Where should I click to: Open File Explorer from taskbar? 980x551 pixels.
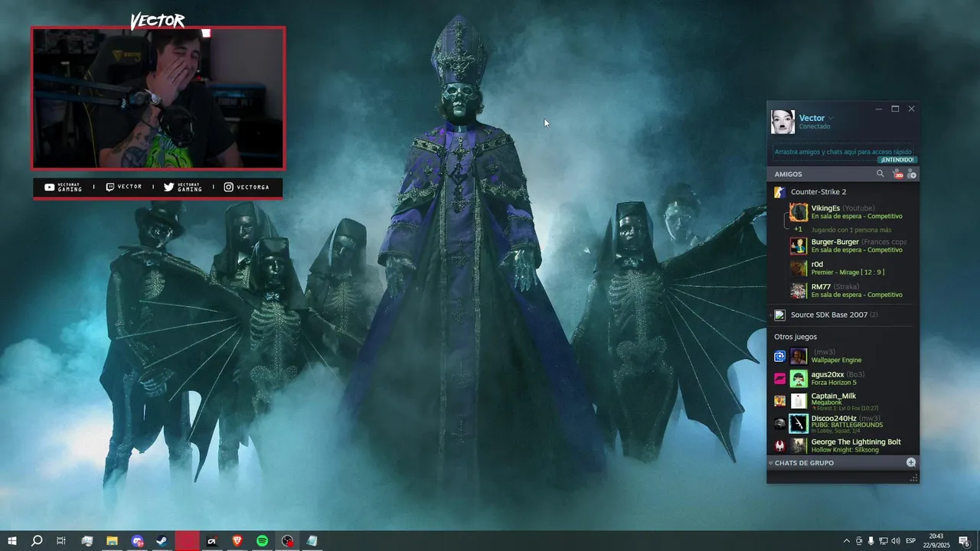coord(112,541)
